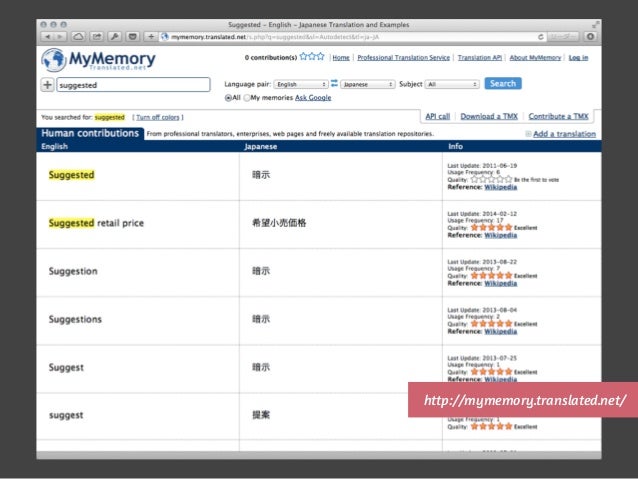Screen dimensions: 638x479
Task: Click the API call link
Action: point(437,116)
